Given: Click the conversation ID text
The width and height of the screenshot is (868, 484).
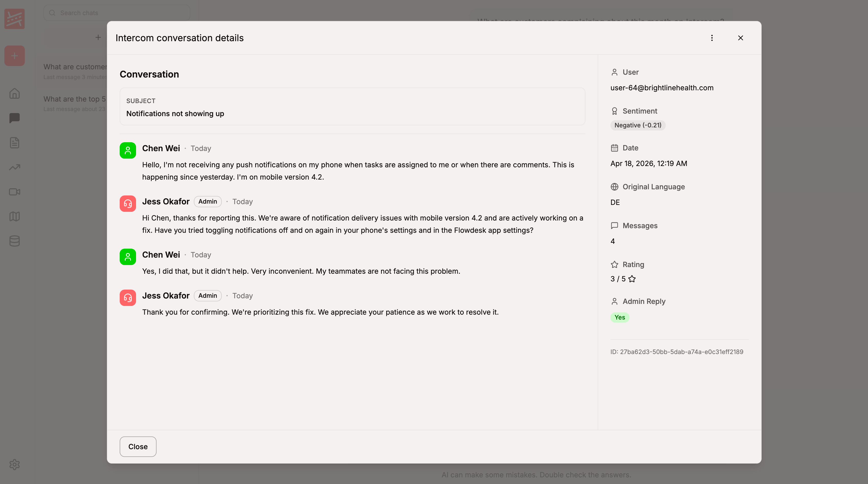Looking at the screenshot, I should click(677, 352).
